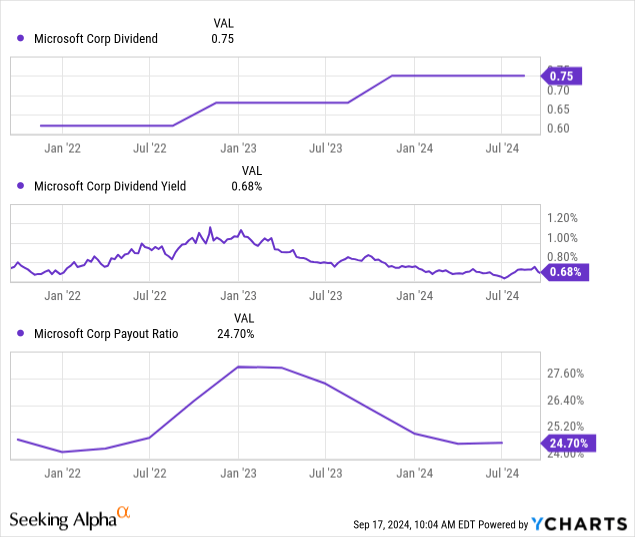Click the dividend yield peak near 1.20%
The height and width of the screenshot is (537, 635).
(x=210, y=229)
